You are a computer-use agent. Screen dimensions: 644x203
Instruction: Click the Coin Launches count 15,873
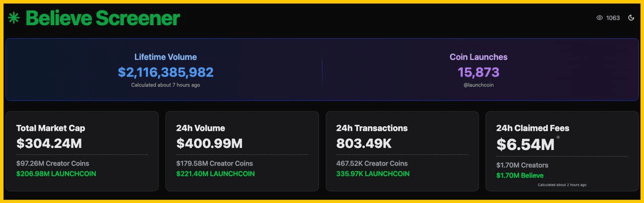[478, 72]
